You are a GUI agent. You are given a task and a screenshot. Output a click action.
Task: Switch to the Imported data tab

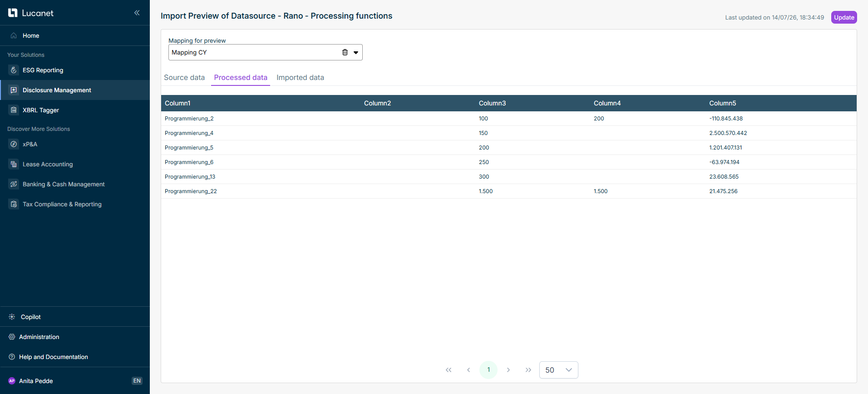click(300, 77)
